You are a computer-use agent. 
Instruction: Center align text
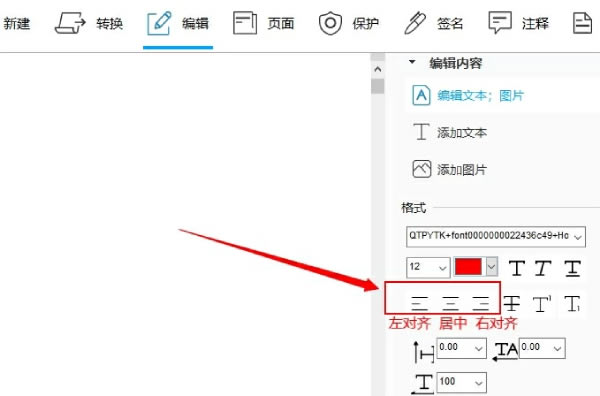point(450,303)
